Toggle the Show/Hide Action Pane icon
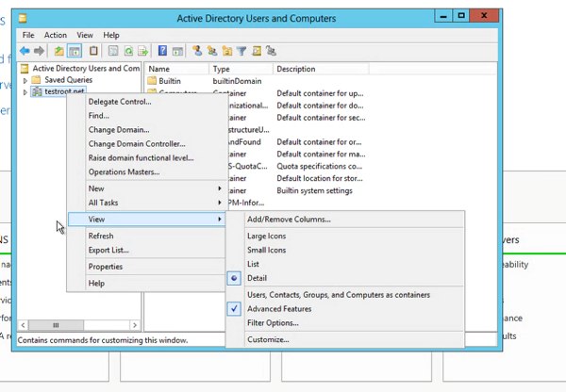Image resolution: width=566 pixels, height=392 pixels. [x=177, y=51]
